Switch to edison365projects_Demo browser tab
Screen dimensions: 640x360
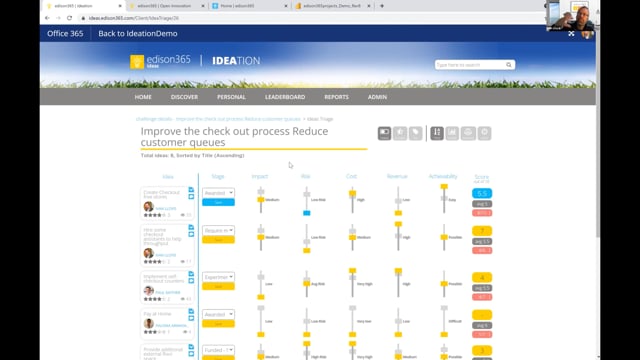(332, 6)
